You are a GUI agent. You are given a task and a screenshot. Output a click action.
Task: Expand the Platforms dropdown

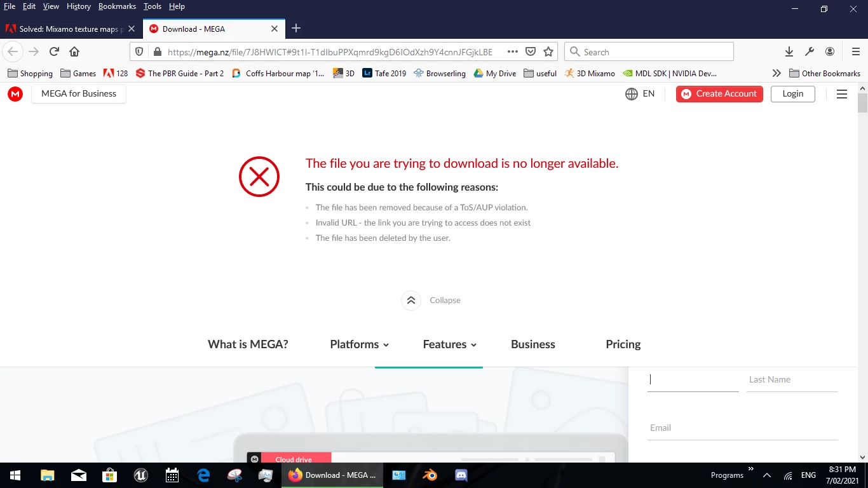click(x=359, y=344)
